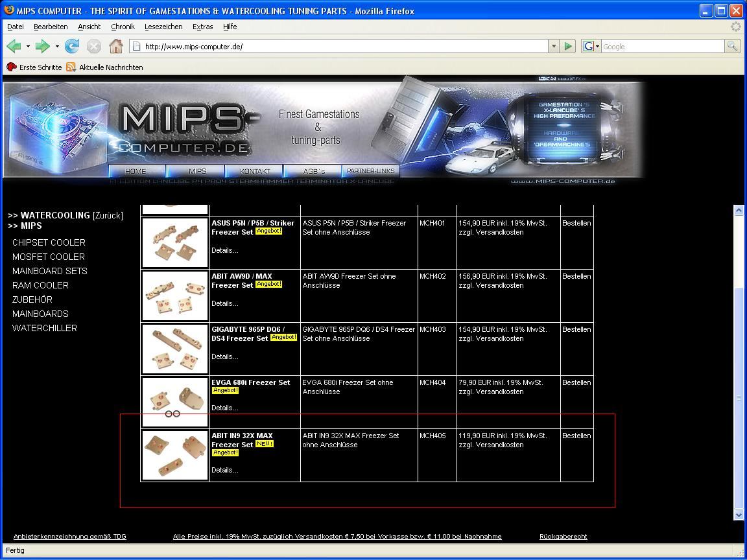
Task: Open the Datei menu
Action: (x=16, y=27)
